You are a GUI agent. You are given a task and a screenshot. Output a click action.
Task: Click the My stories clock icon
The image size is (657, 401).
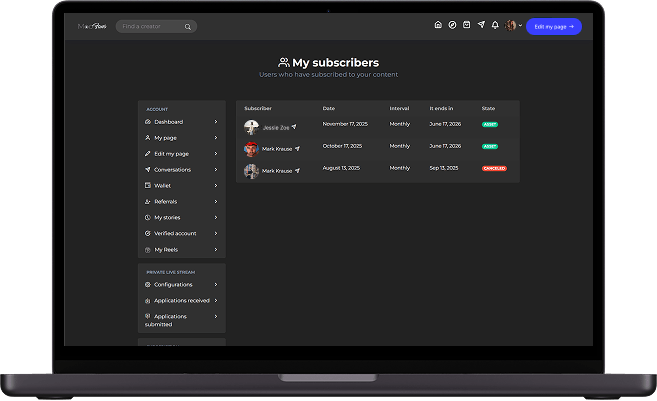point(147,217)
